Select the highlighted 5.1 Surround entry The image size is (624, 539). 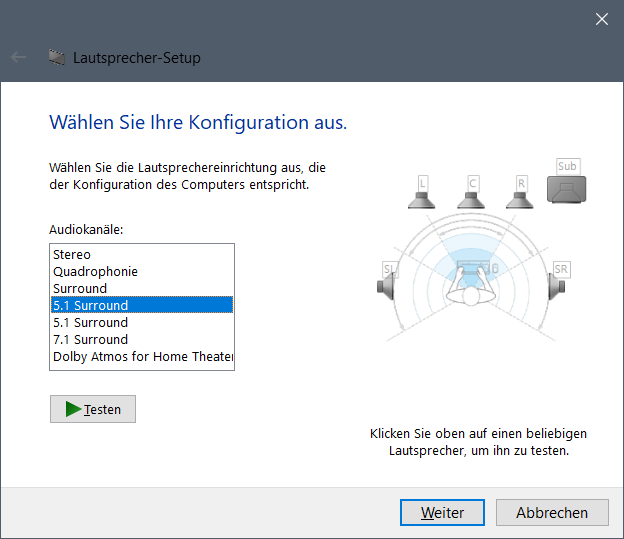tap(142, 305)
